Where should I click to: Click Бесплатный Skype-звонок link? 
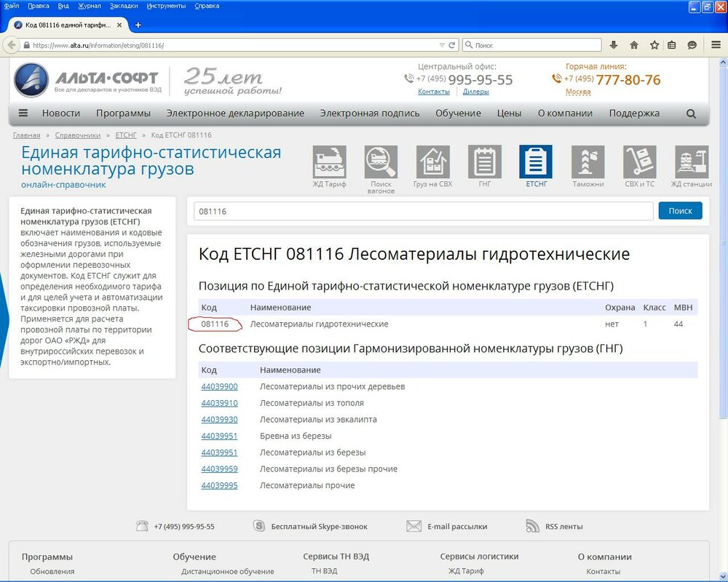click(x=319, y=526)
